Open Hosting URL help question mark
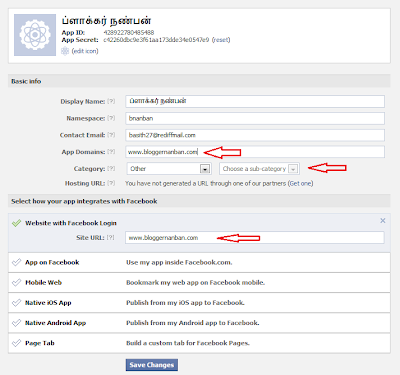This screenshot has height=375, width=400. coord(111,183)
